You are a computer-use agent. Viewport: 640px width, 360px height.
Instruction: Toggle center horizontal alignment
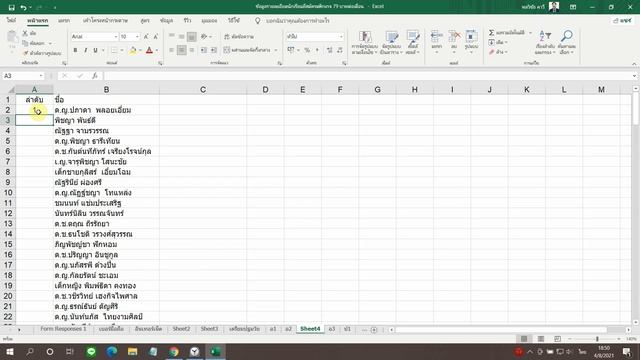tap(182, 50)
